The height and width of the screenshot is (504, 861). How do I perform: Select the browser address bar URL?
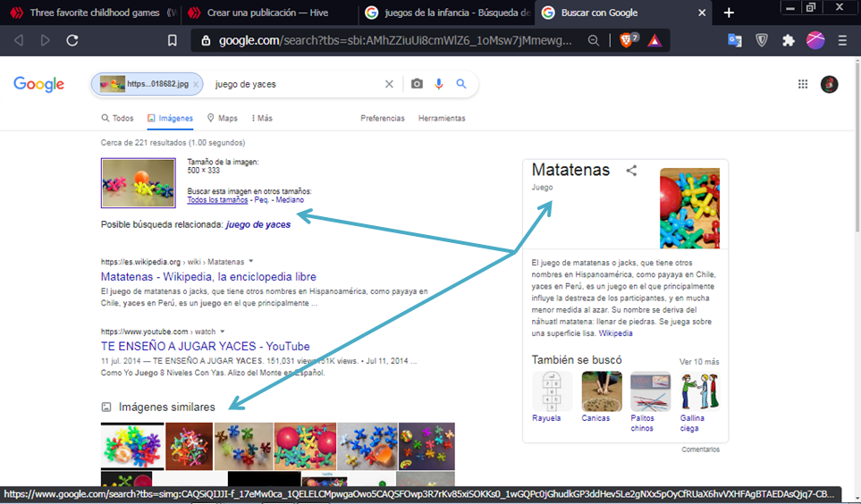coord(395,40)
